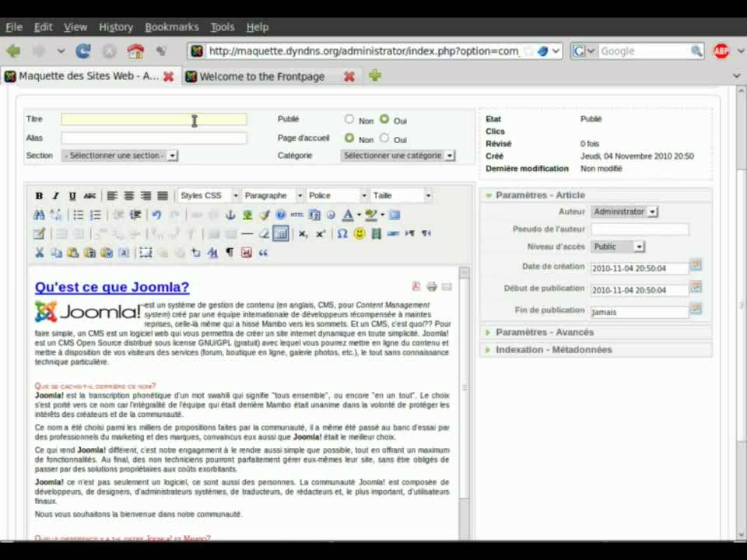Viewport: 747px width, 560px height.
Task: Open the File menu
Action: coord(14,27)
